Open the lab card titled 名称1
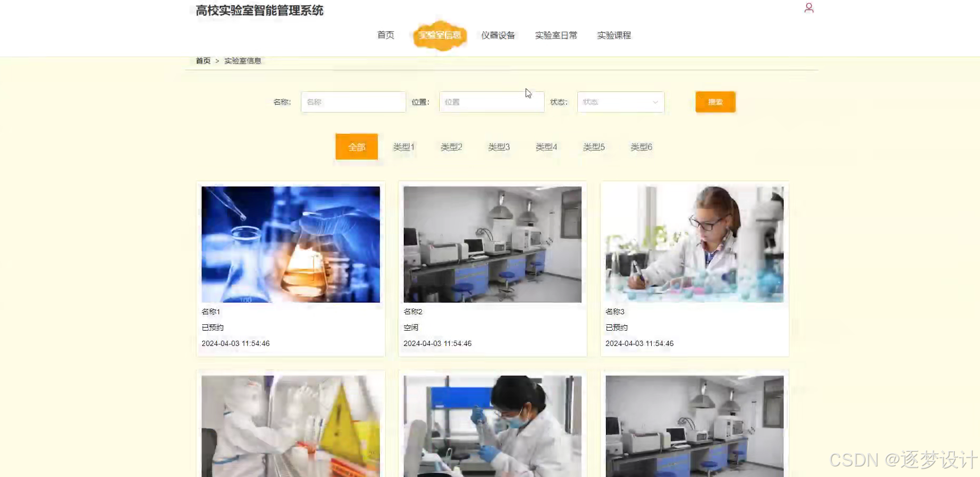 [x=290, y=244]
